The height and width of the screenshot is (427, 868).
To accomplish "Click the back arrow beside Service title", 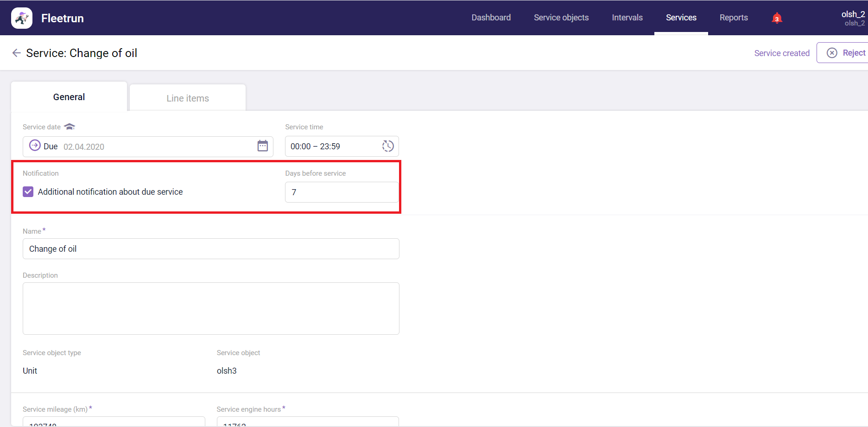I will pyautogui.click(x=17, y=53).
